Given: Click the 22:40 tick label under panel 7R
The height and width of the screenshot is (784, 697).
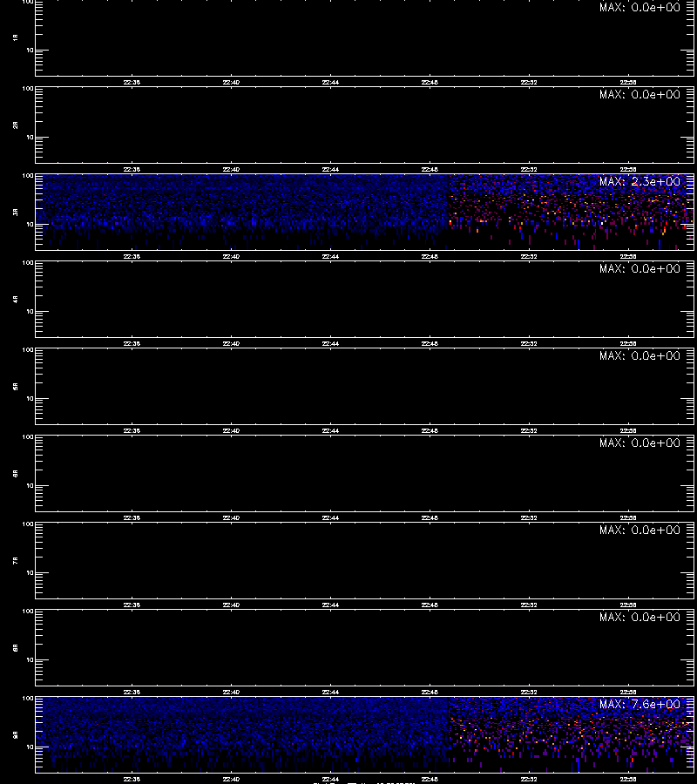Looking at the screenshot, I should [x=231, y=605].
